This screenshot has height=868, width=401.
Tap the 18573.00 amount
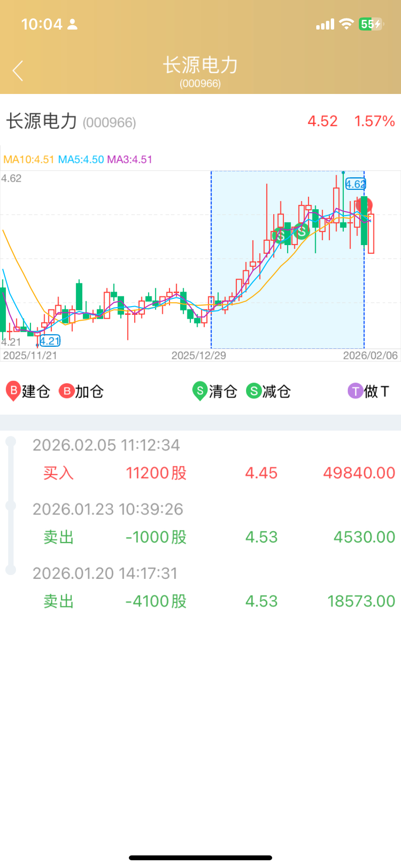[x=361, y=601]
